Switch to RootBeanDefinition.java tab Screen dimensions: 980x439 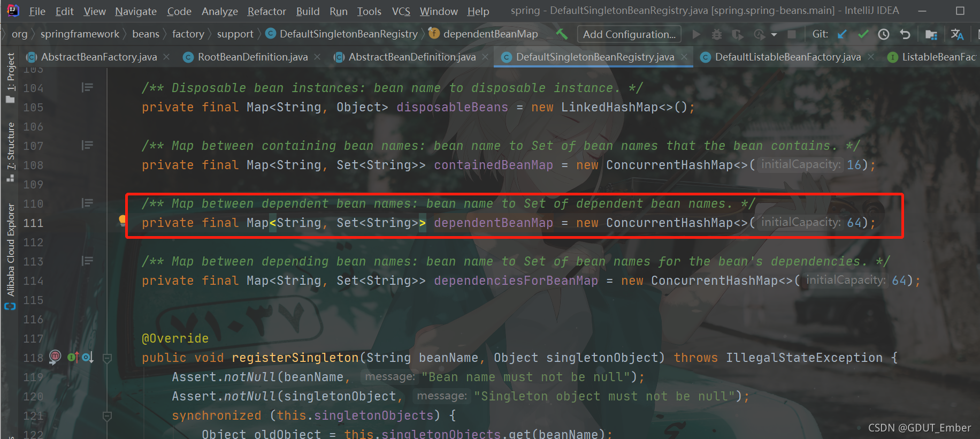click(x=252, y=57)
